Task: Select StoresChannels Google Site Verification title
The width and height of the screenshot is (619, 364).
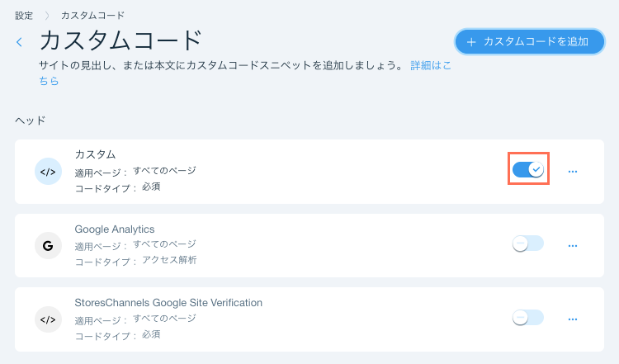Action: [168, 303]
